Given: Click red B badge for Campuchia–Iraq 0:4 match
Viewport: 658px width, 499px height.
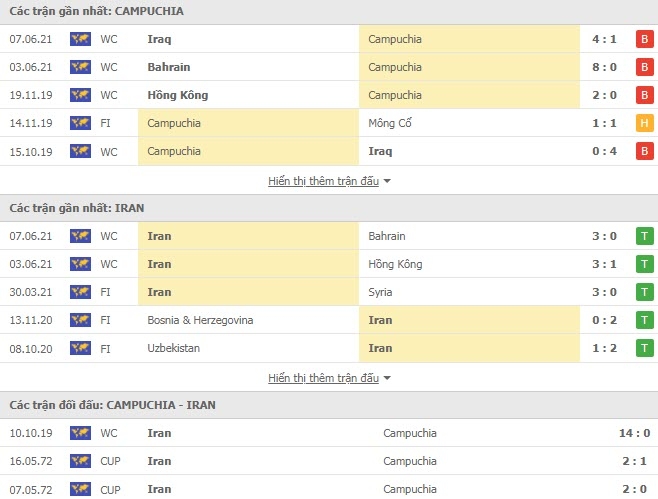Looking at the screenshot, I should point(645,151).
